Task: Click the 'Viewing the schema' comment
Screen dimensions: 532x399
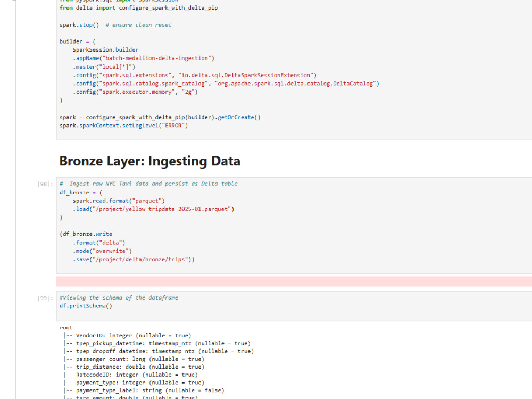Action: pos(119,297)
